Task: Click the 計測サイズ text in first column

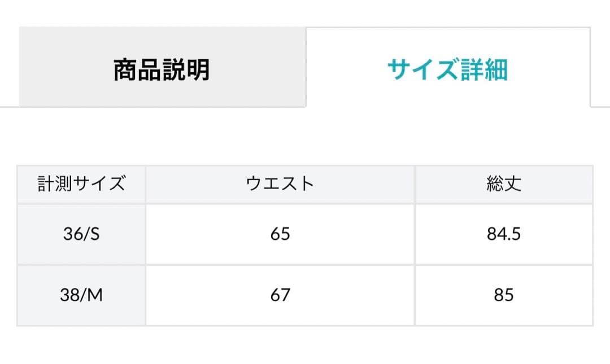Action: pos(81,185)
